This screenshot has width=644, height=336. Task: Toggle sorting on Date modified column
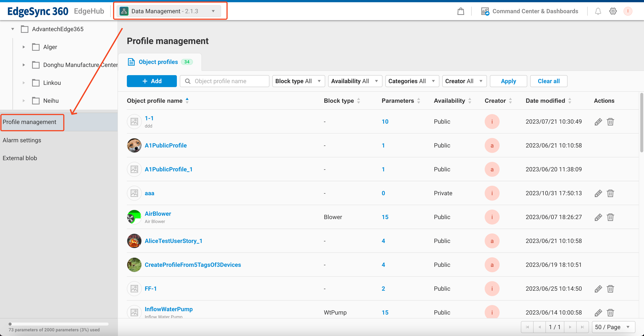click(570, 101)
